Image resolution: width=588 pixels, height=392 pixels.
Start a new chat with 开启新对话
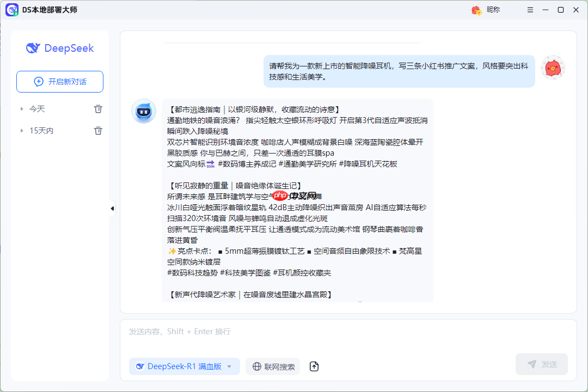click(59, 82)
